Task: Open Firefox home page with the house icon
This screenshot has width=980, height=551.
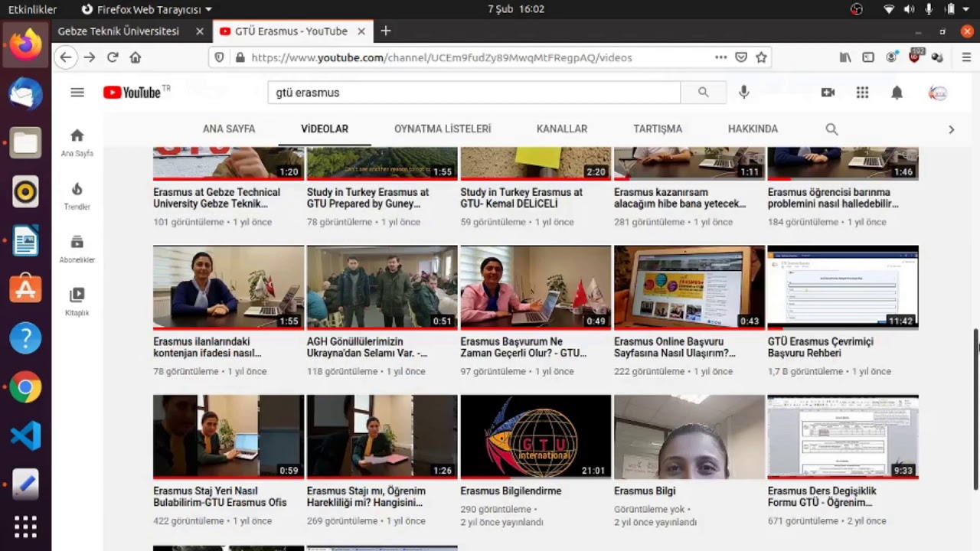Action: click(x=136, y=57)
